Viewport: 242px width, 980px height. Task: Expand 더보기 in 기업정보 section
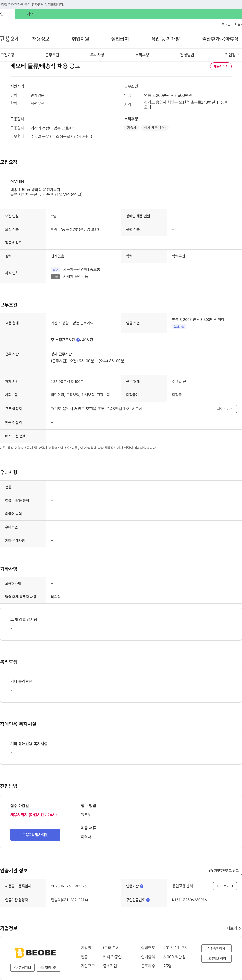234,928
